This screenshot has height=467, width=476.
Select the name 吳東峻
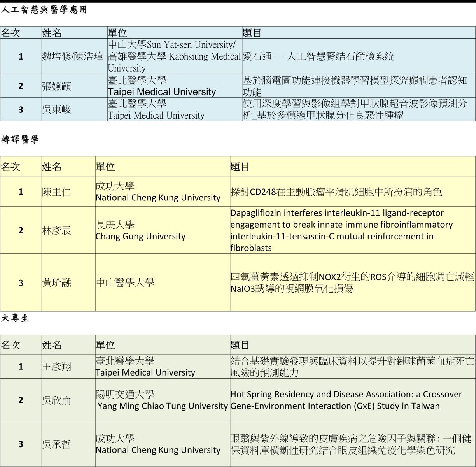(57, 110)
